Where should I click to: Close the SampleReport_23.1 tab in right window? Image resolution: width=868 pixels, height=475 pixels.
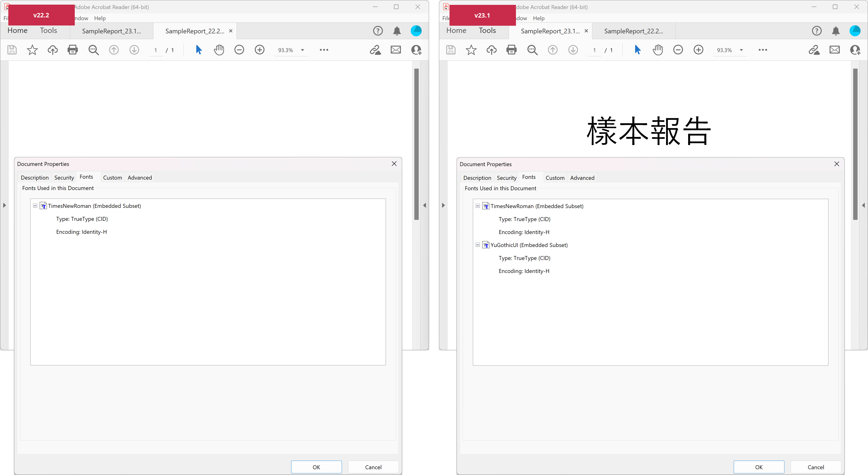586,31
